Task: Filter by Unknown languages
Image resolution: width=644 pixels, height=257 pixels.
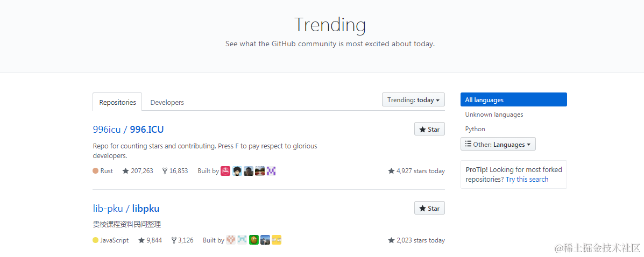Action: [494, 115]
